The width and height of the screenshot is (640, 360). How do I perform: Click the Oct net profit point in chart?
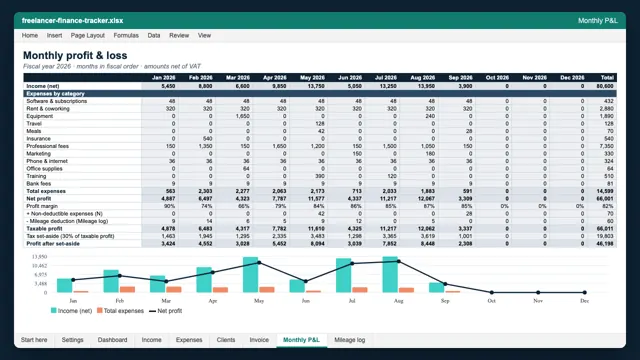491,292
